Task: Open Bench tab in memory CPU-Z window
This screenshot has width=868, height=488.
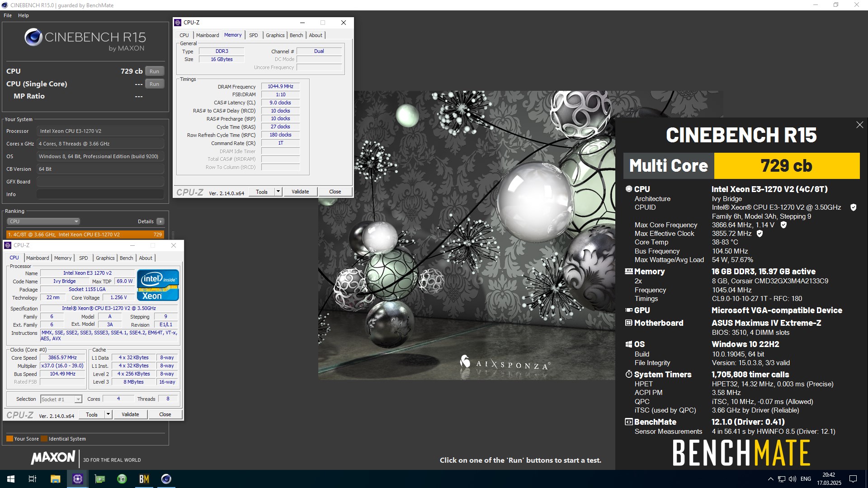Action: tap(297, 35)
